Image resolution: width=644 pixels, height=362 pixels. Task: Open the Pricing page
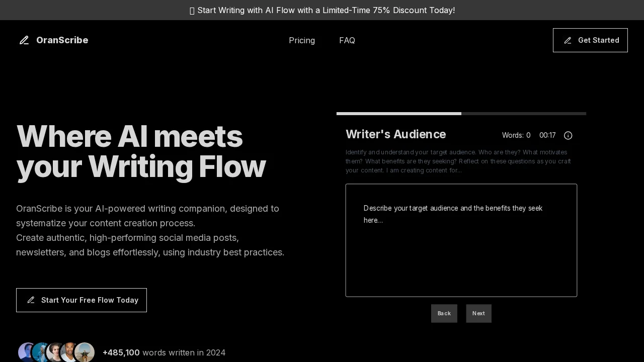pyautogui.click(x=302, y=40)
